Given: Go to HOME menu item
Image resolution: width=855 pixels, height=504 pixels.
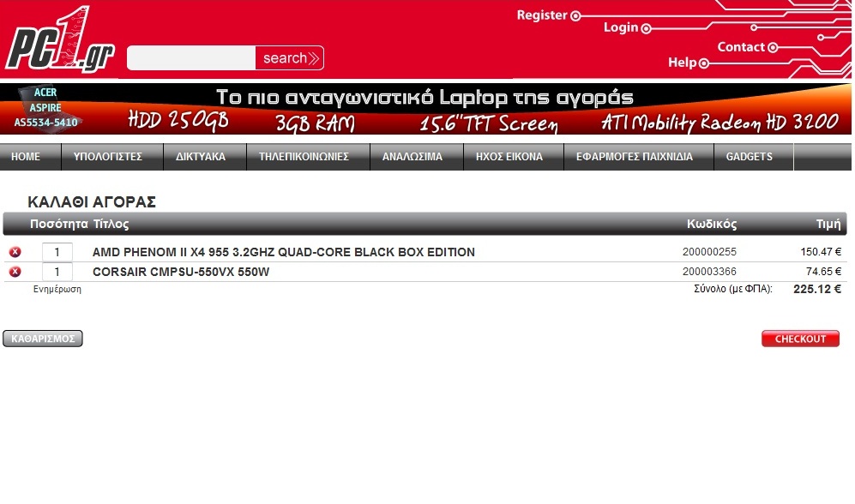Looking at the screenshot, I should pos(26,156).
